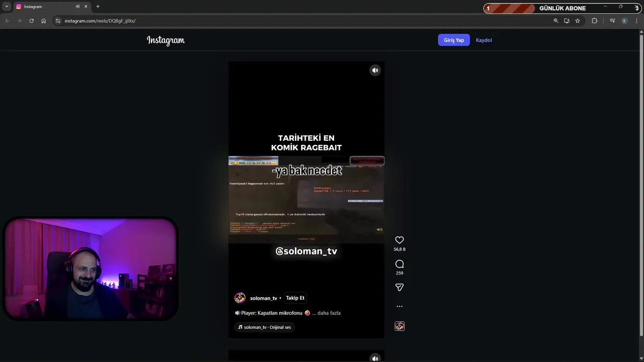644x362 pixels.
Task: Open the Extensions puzzle icon
Action: (594, 21)
